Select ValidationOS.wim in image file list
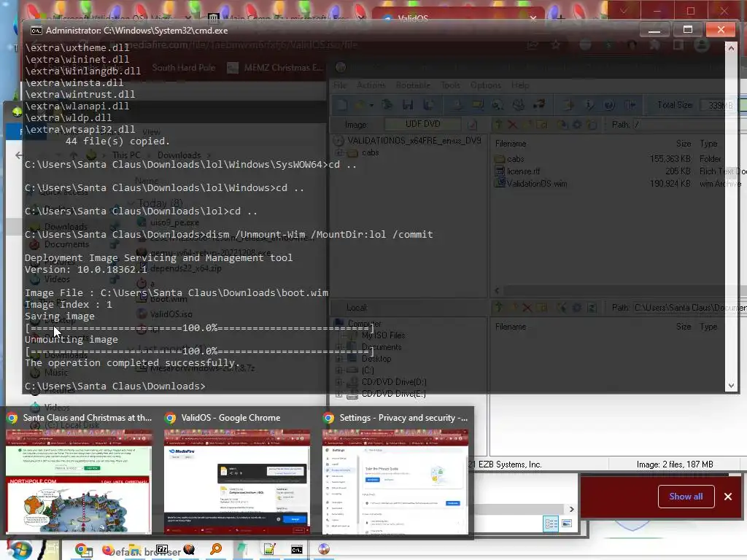Image resolution: width=747 pixels, height=560 pixels. [531, 184]
